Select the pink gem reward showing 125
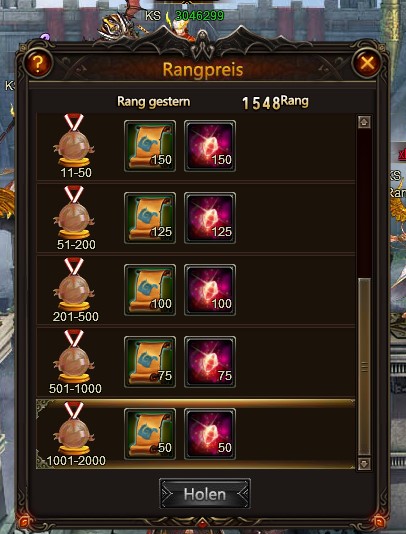This screenshot has height=534, width=406. point(210,218)
